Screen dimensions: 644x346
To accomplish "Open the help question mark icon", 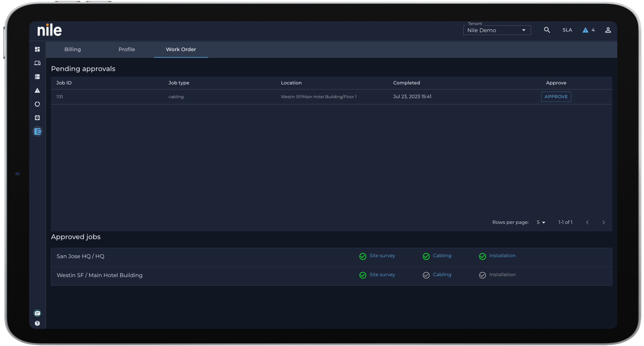I will click(37, 323).
